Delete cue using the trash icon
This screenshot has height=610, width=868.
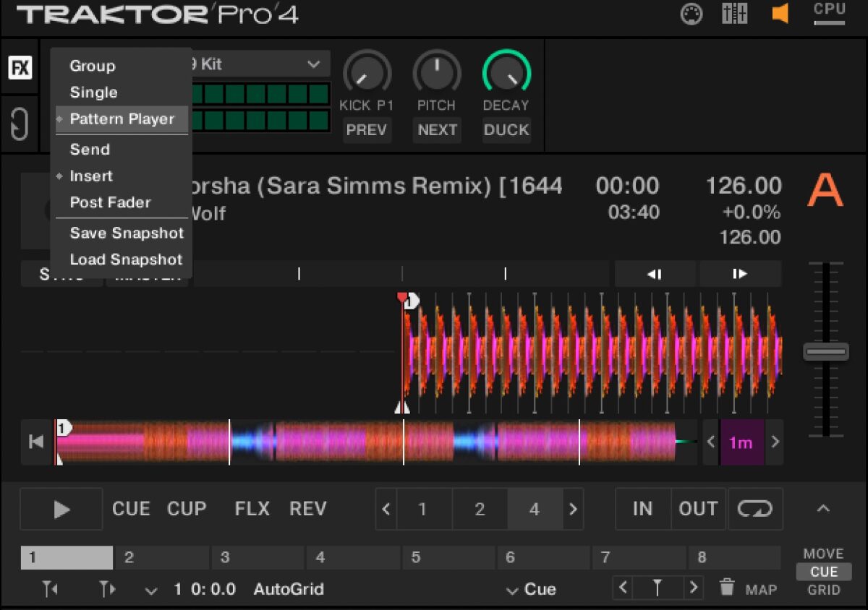727,588
